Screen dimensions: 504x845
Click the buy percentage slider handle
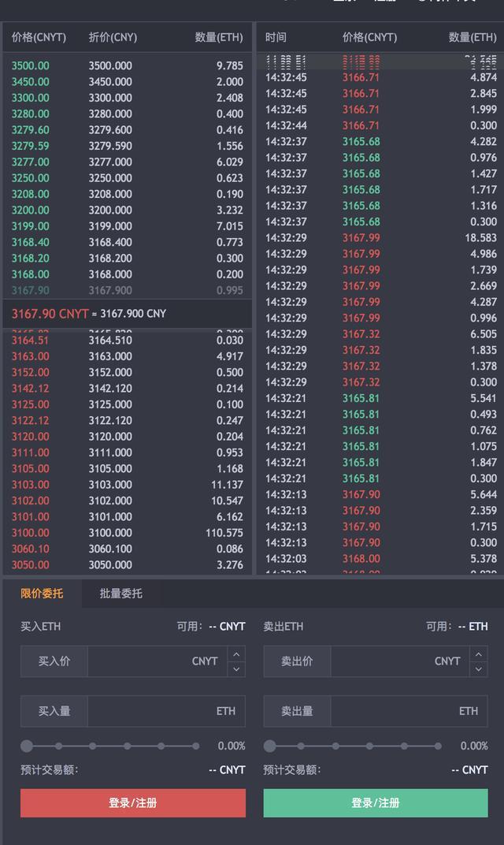(27, 746)
